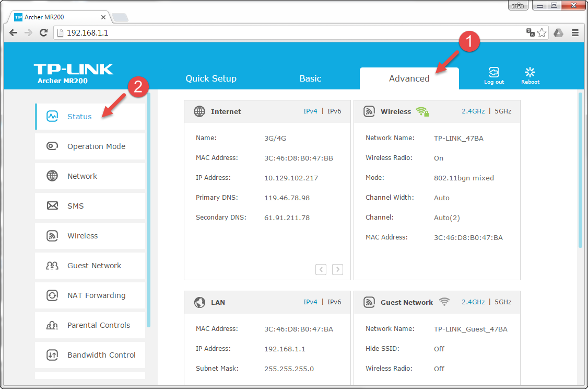Click the Mode value 802.11bgn mixed
588x389 pixels.
point(464,178)
